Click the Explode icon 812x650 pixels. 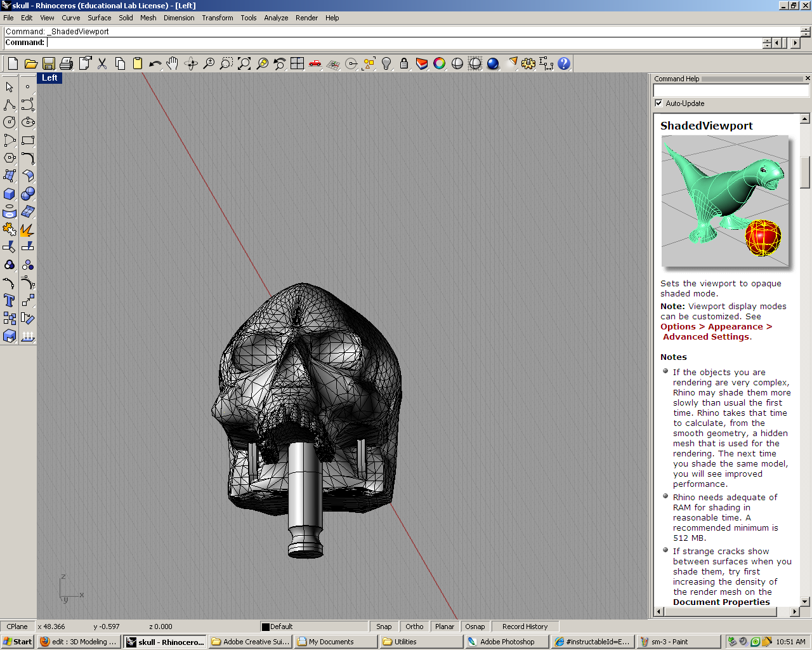pos(28,229)
